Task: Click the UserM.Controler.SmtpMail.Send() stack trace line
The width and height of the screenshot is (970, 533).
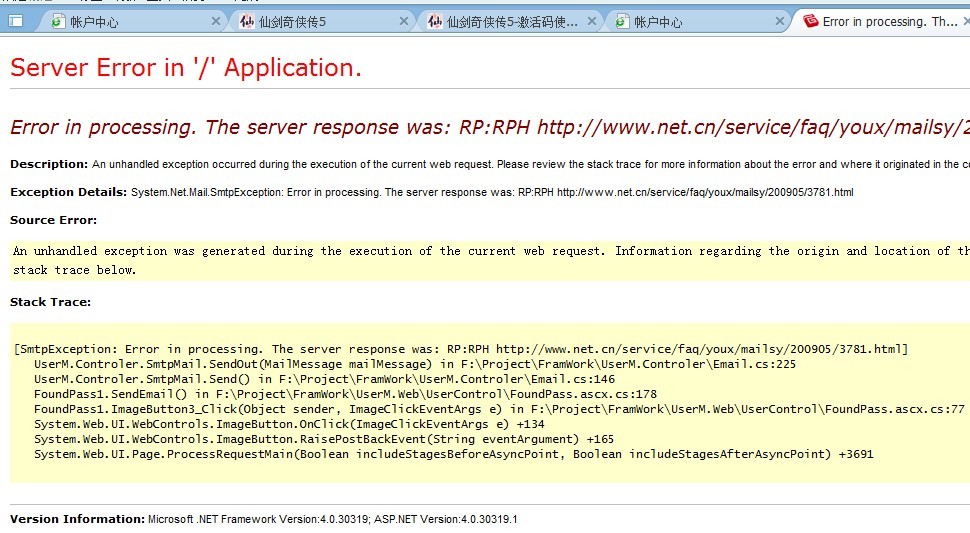Action: coord(324,379)
